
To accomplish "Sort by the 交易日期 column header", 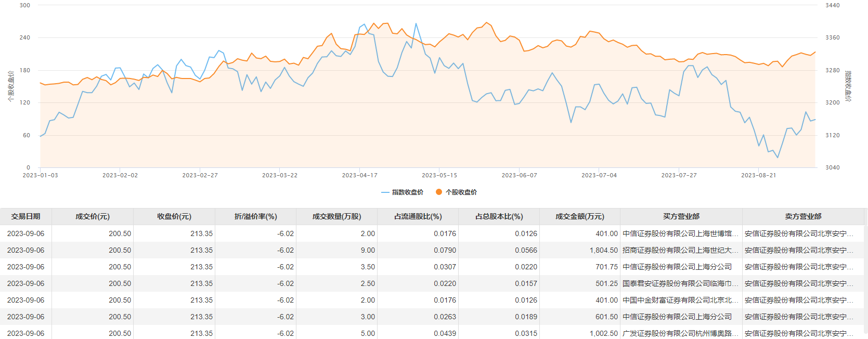I will click(x=25, y=217).
